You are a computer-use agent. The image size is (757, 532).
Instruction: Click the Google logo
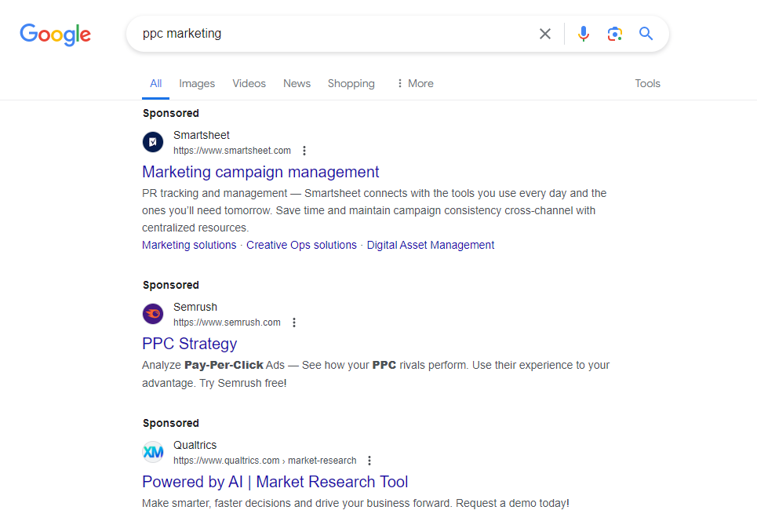pos(55,35)
